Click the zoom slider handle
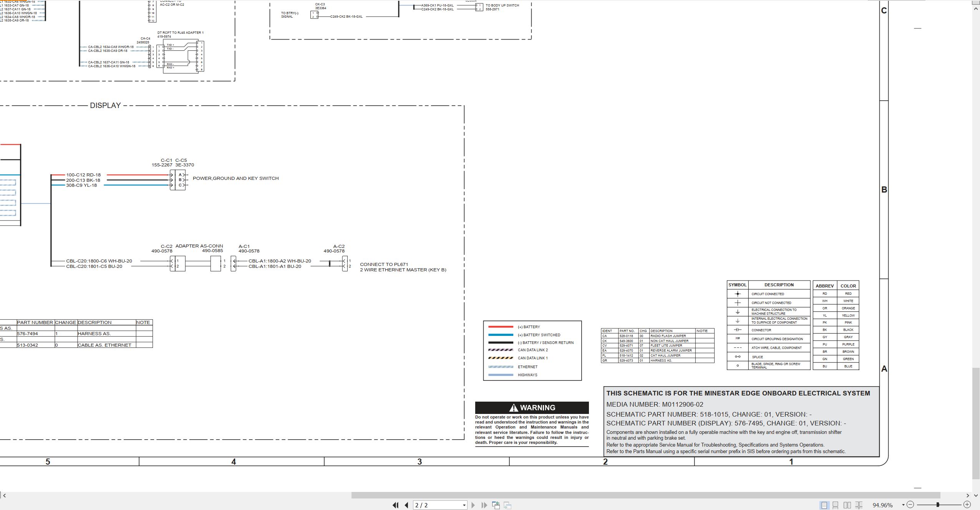This screenshot has width=980, height=510. (x=938, y=505)
